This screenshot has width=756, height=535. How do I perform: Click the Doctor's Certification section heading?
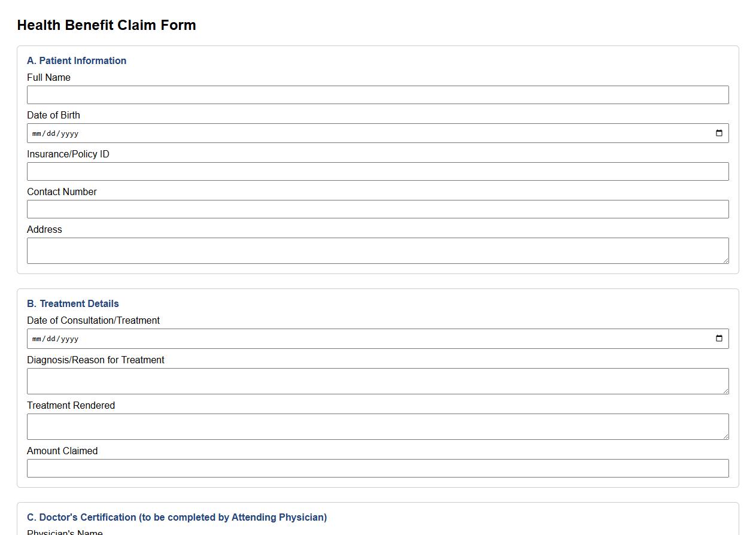[x=177, y=517]
